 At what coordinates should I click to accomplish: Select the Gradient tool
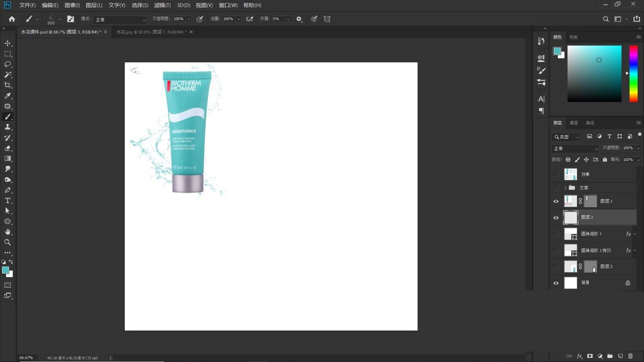(8, 158)
